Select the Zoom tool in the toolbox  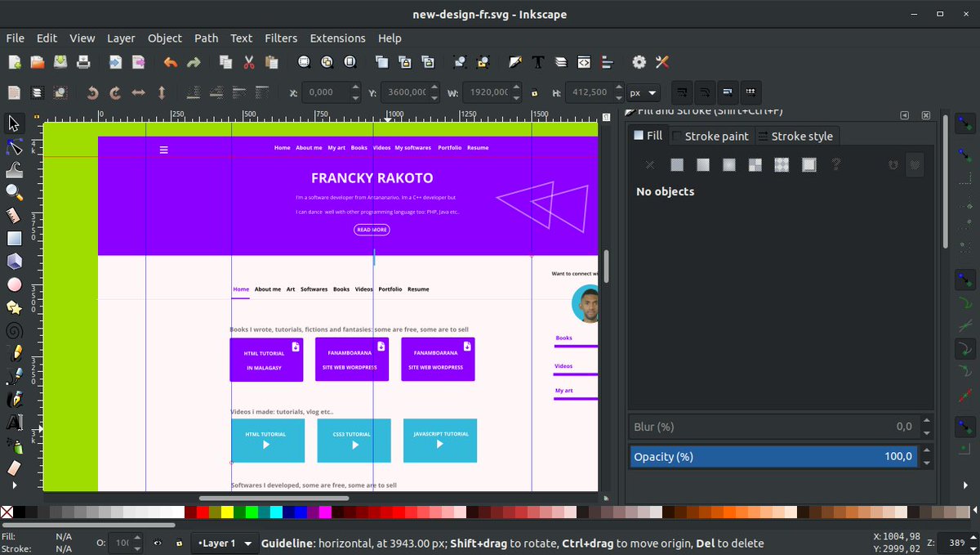13,192
